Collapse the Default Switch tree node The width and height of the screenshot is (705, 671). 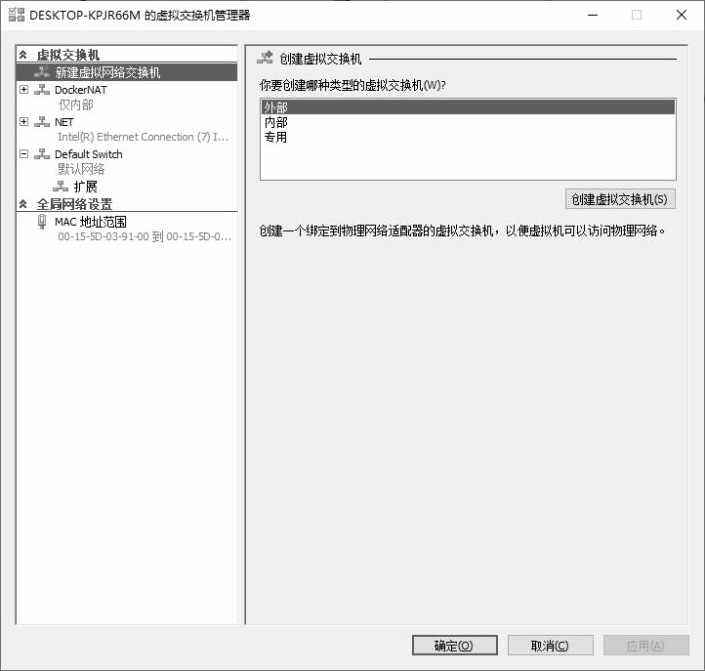(x=24, y=154)
